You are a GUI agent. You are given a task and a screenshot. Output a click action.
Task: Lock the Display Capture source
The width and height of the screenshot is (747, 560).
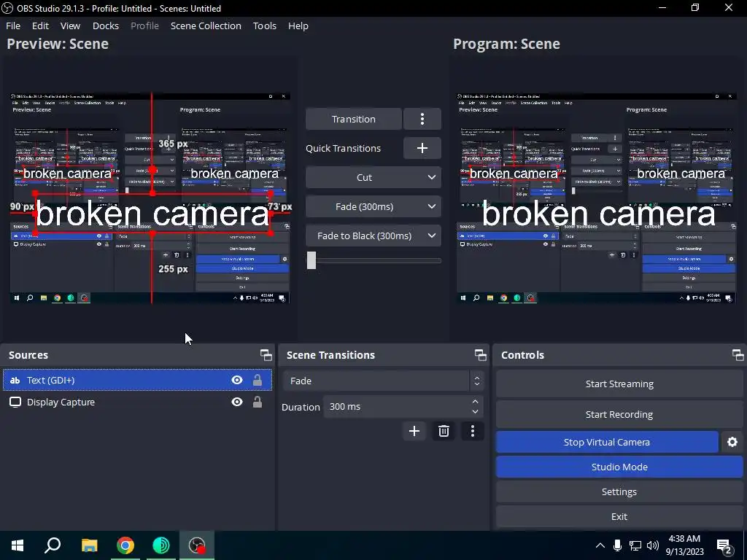pyautogui.click(x=258, y=402)
